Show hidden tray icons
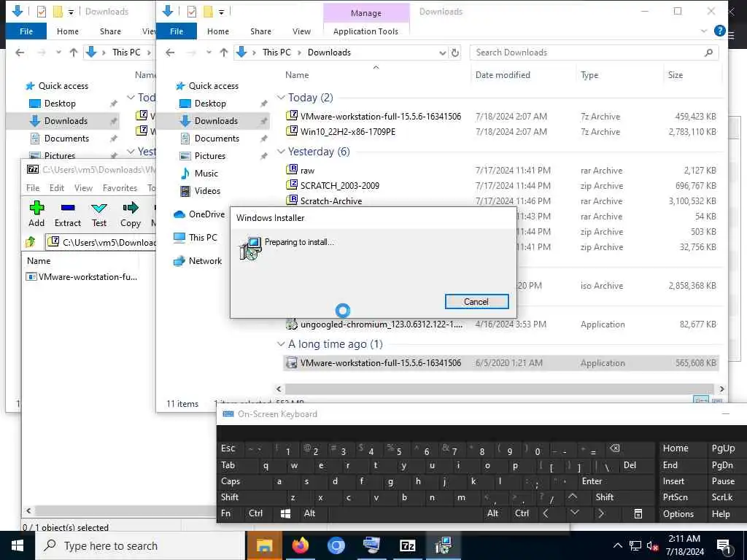 pos(617,546)
